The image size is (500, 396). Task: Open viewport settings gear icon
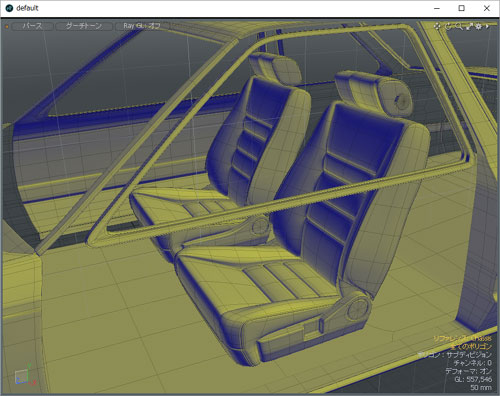pyautogui.click(x=479, y=26)
